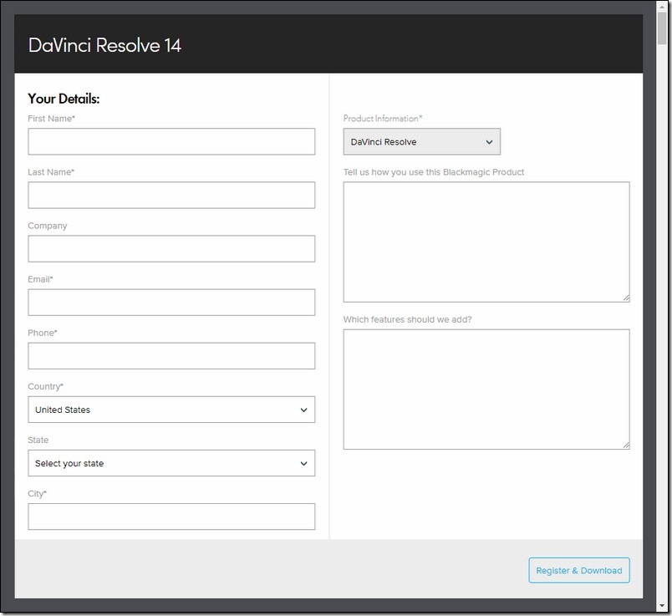The width and height of the screenshot is (672, 616).
Task: Click the City input field
Action: (x=171, y=517)
